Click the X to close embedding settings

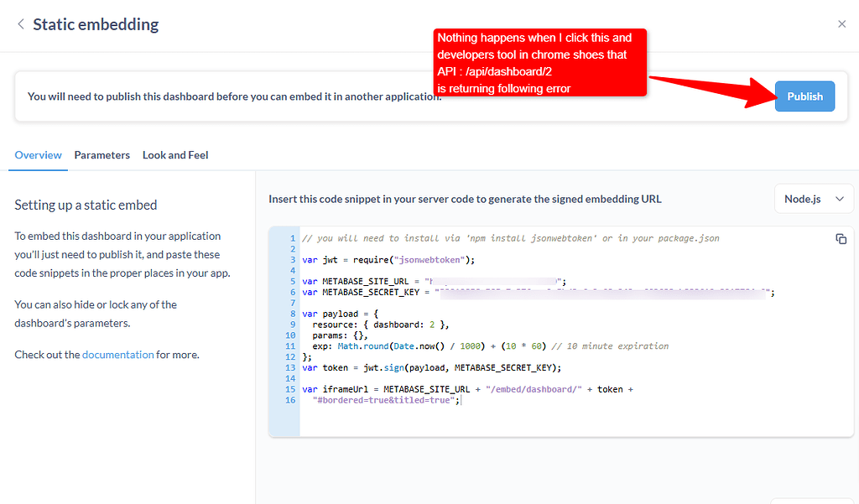click(841, 23)
